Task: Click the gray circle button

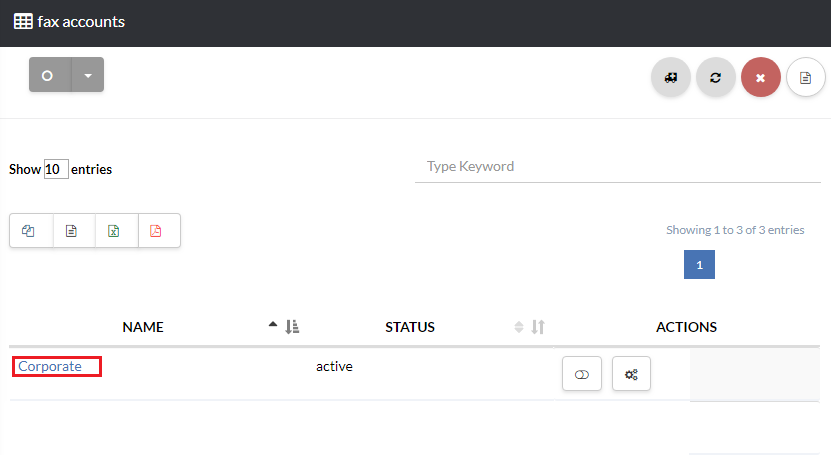Action: tap(48, 75)
